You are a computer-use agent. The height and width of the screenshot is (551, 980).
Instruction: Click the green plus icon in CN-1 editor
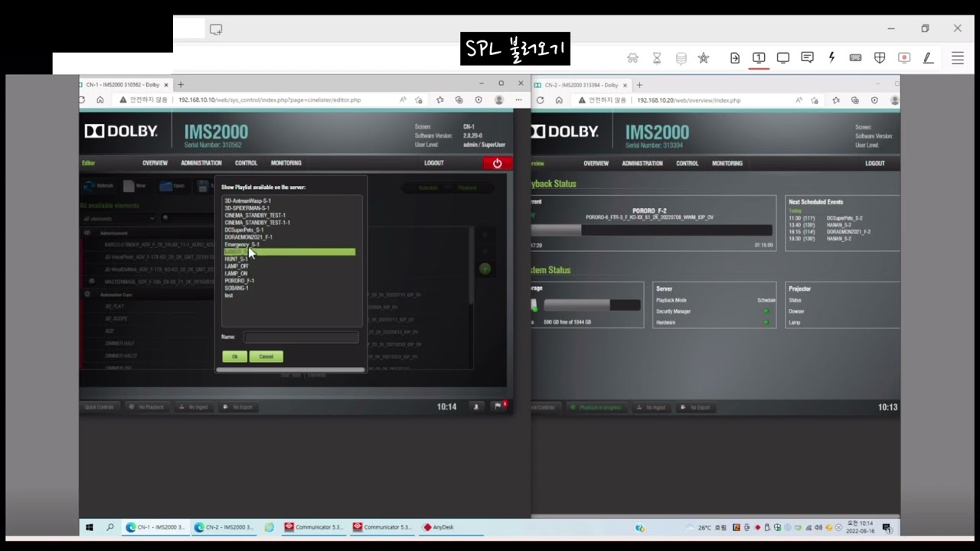485,269
